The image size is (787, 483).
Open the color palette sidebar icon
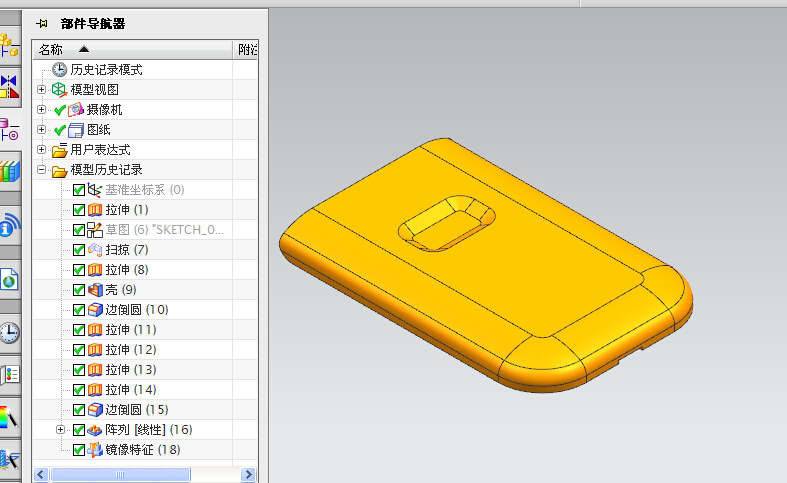tap(9, 418)
